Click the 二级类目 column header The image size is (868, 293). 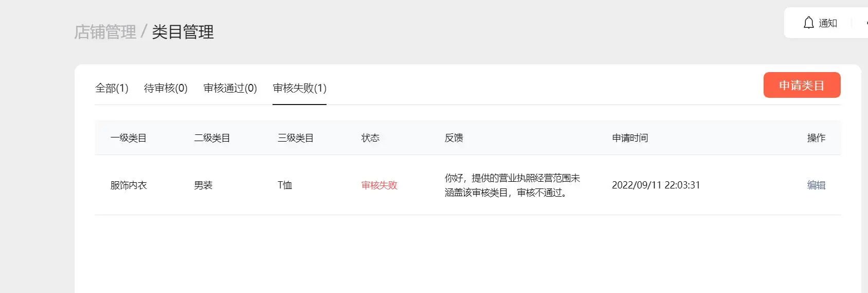point(212,138)
